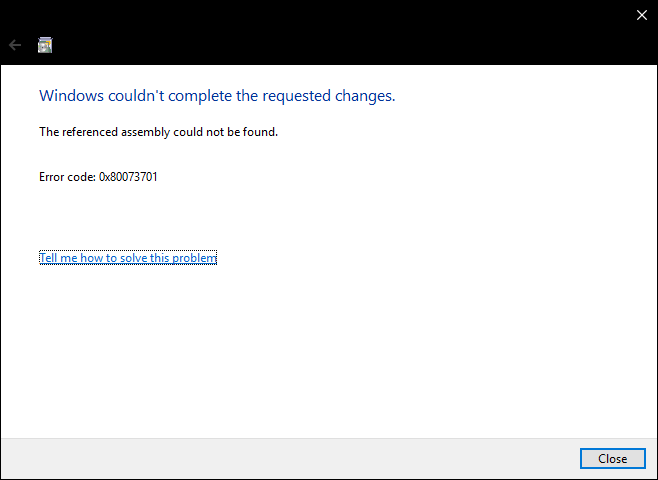
Task: Click the back arrow in title bar
Action: pos(15,45)
